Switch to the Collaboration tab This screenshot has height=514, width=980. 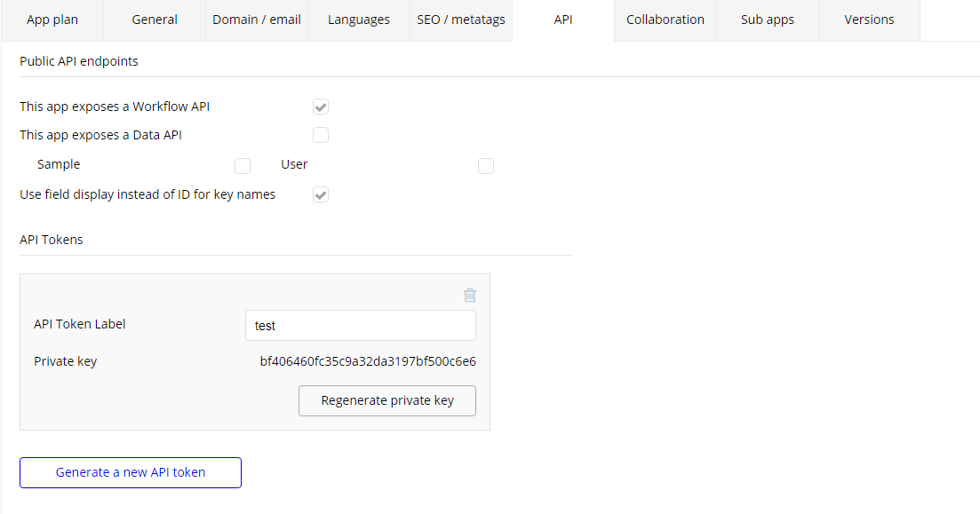[x=665, y=20]
